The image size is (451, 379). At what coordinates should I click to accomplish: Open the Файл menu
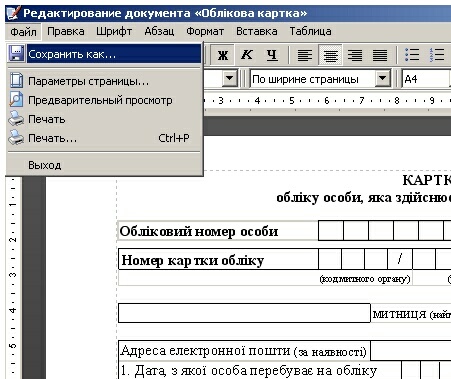23,32
